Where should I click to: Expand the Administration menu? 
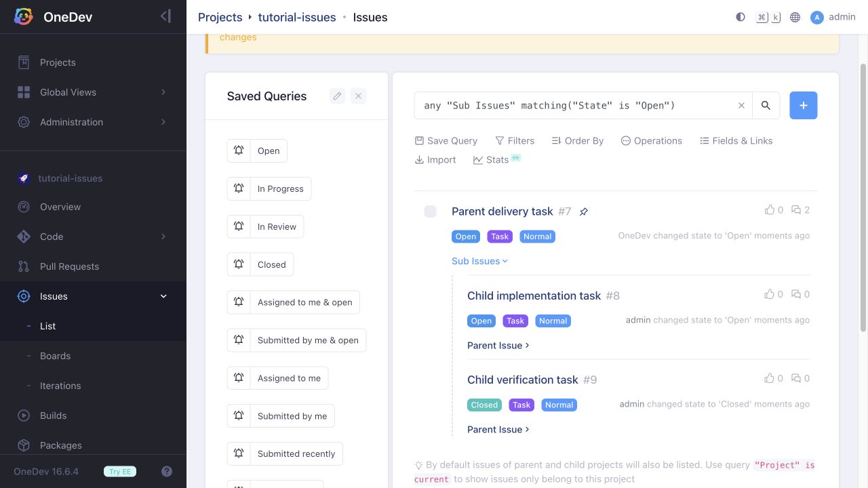93,122
